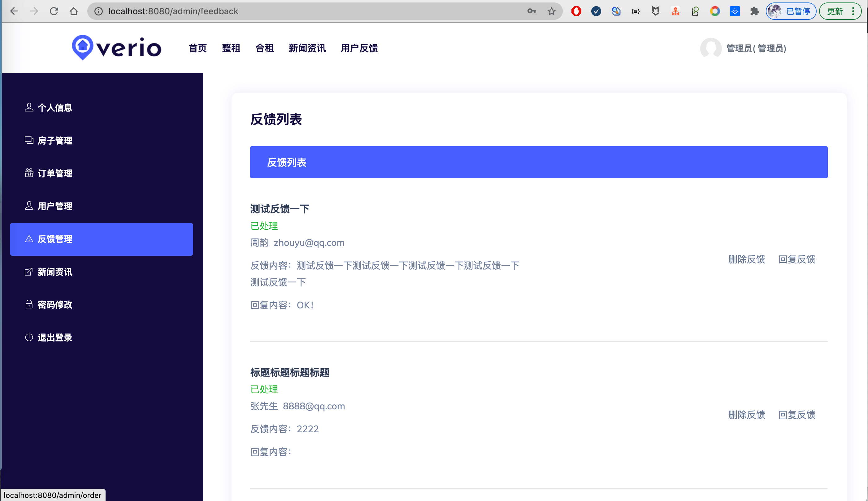The height and width of the screenshot is (501, 868).
Task: Open the 已暂停 profile button
Action: point(791,11)
